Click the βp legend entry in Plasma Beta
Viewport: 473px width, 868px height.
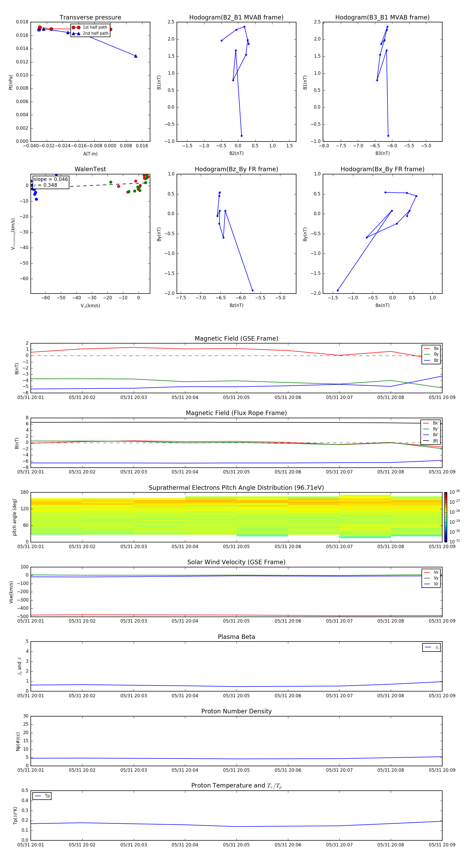pos(432,647)
